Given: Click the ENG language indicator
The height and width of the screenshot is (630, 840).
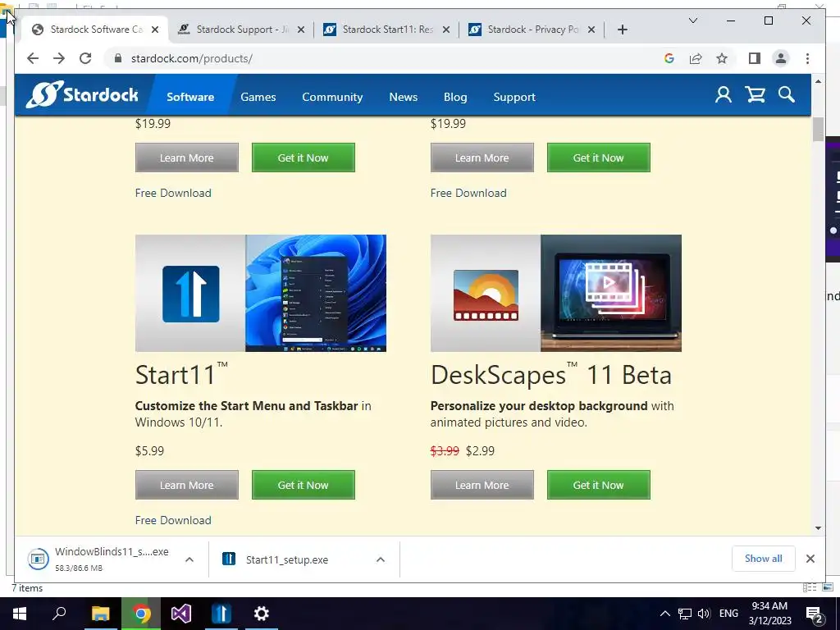Looking at the screenshot, I should point(728,614).
